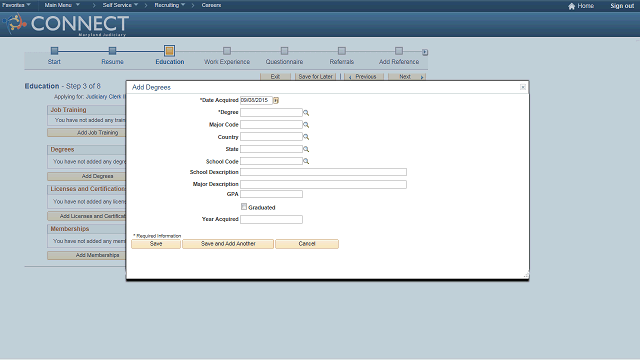Click the Home icon in header
This screenshot has height=360, width=640.
pos(571,6)
